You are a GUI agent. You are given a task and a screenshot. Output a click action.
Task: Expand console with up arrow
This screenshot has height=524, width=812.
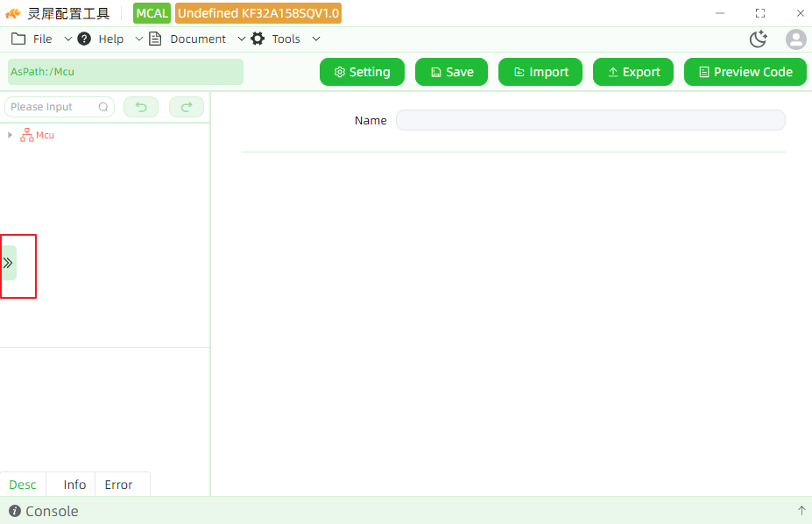pyautogui.click(x=801, y=511)
